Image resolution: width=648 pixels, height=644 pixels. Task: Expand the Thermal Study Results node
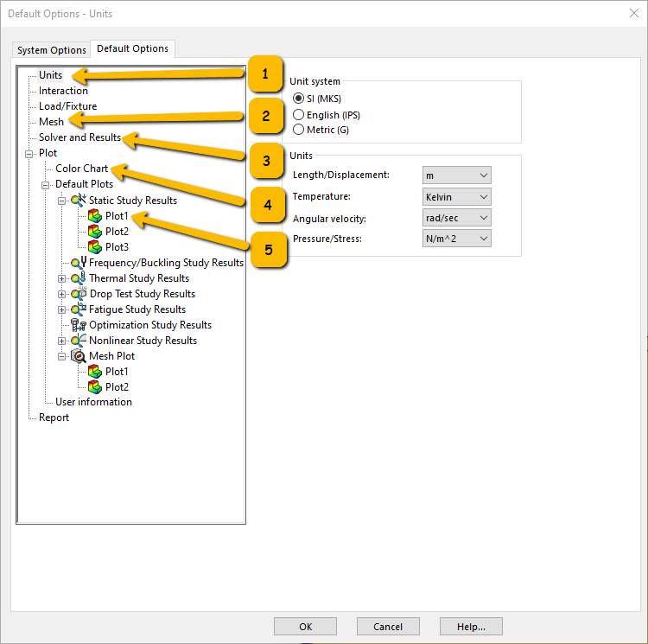61,278
